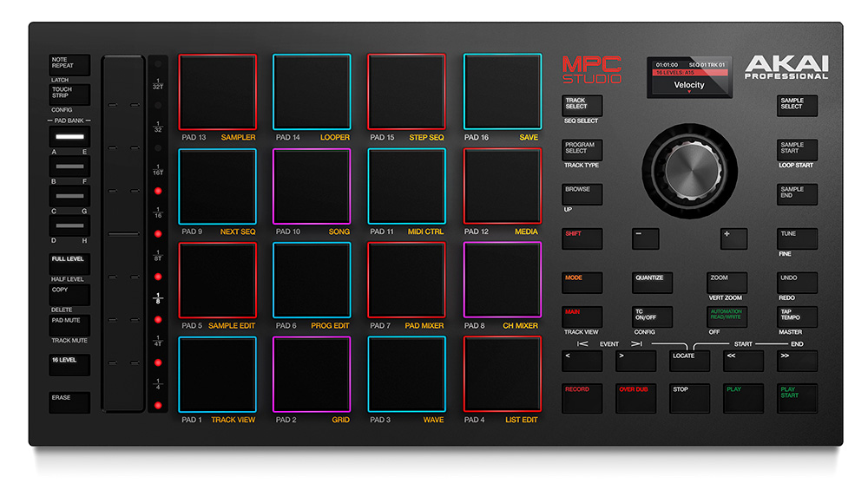Jump to start with << button
The width and height of the screenshot is (868, 483).
coord(744,361)
